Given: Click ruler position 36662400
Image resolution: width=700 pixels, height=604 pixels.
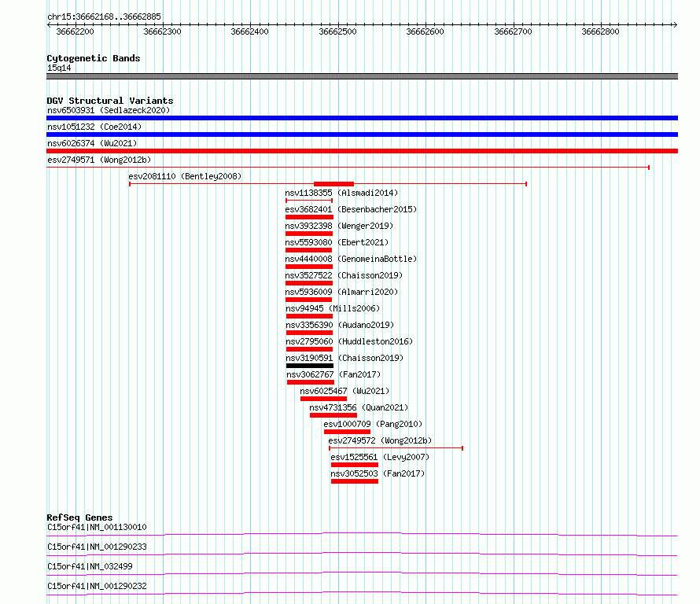Looking at the screenshot, I should pos(250,31).
